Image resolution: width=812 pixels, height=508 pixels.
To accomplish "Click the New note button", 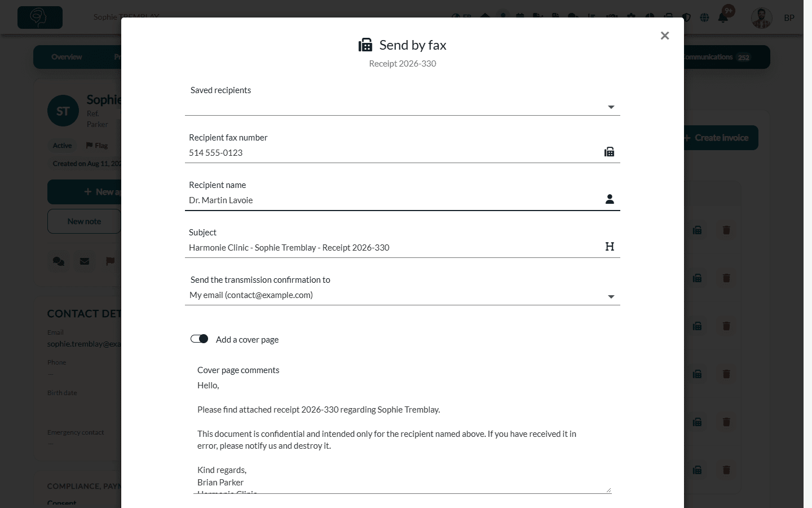I will 84,221.
